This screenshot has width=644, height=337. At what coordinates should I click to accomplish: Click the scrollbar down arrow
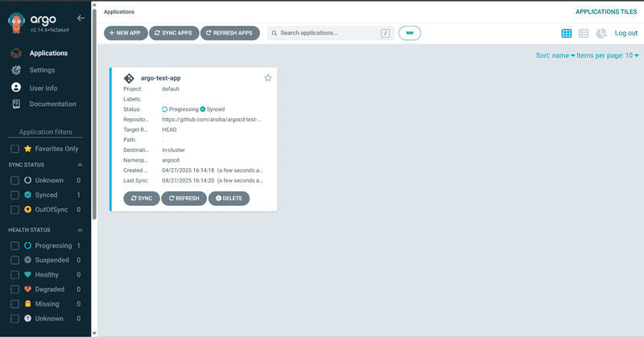[x=94, y=333]
